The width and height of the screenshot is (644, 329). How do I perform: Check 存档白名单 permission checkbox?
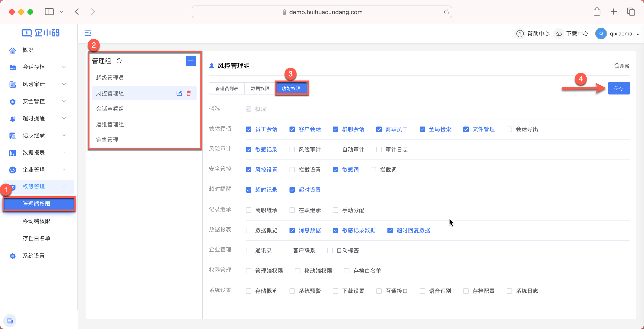tap(346, 271)
